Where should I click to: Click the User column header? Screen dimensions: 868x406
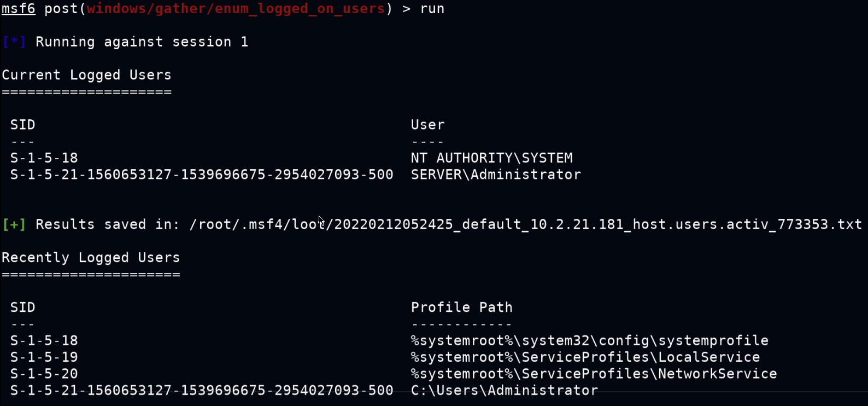(428, 125)
